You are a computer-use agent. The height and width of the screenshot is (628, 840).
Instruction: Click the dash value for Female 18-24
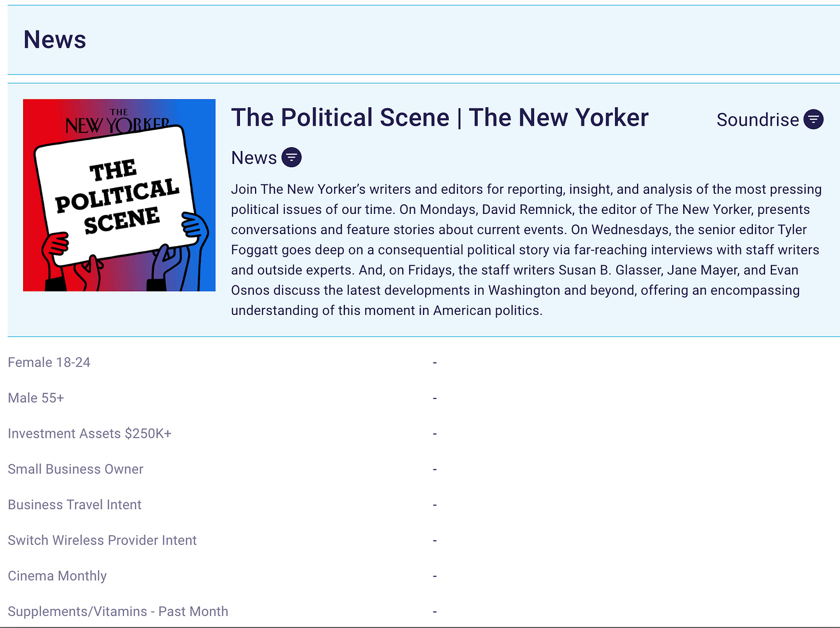tap(435, 363)
